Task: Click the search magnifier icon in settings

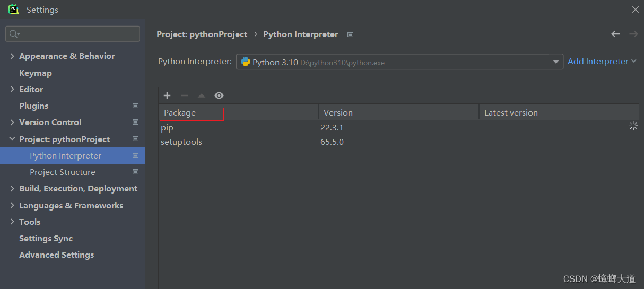Action: coord(14,34)
